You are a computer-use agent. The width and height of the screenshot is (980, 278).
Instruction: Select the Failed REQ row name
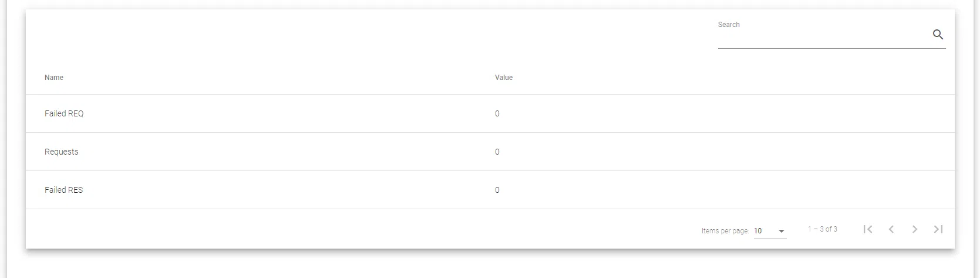pyautogui.click(x=64, y=113)
